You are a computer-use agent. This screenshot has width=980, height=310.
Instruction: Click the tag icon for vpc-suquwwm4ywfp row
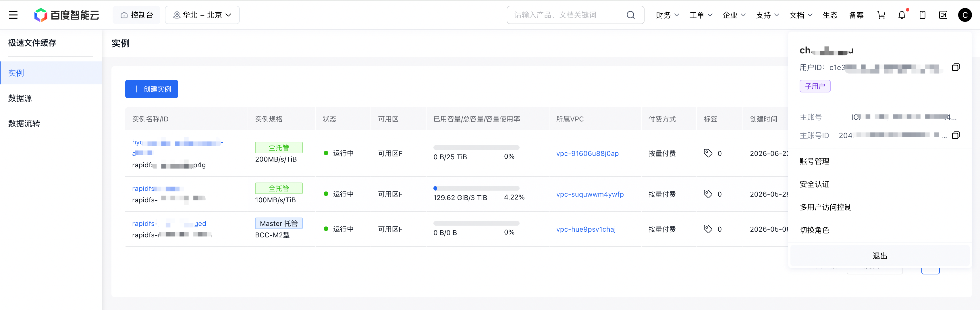(x=708, y=194)
